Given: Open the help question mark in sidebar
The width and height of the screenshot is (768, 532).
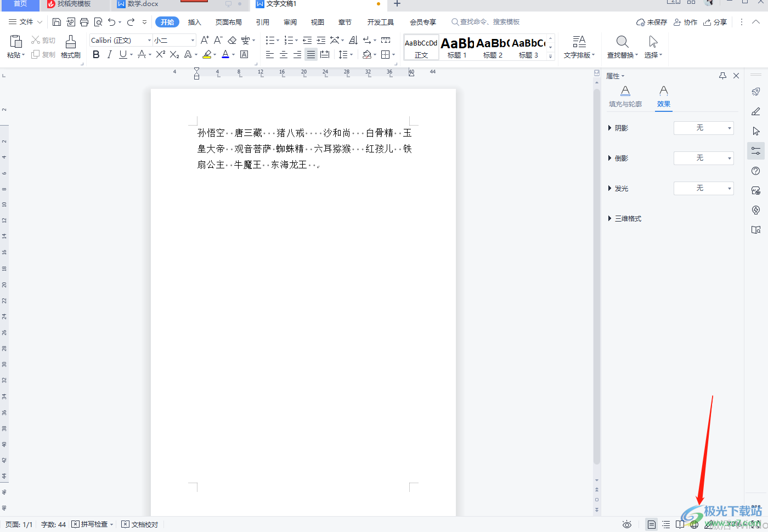Looking at the screenshot, I should 756,171.
